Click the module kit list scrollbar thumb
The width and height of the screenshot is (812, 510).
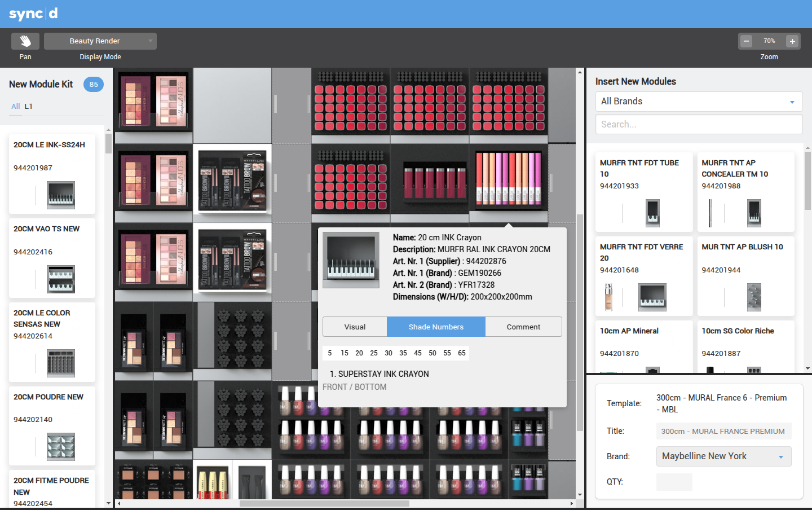pyautogui.click(x=108, y=144)
